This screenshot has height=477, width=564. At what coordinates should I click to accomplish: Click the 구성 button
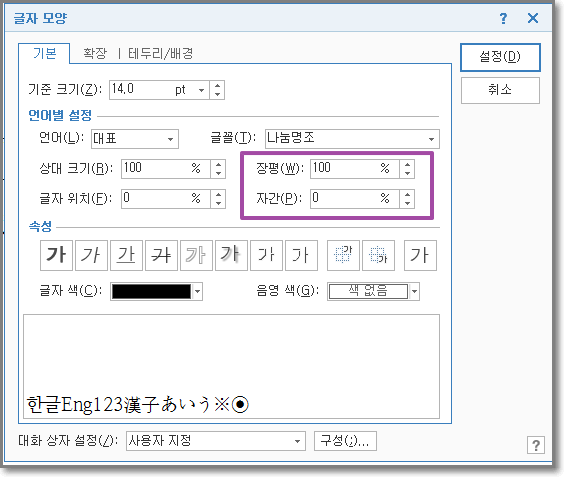click(345, 441)
